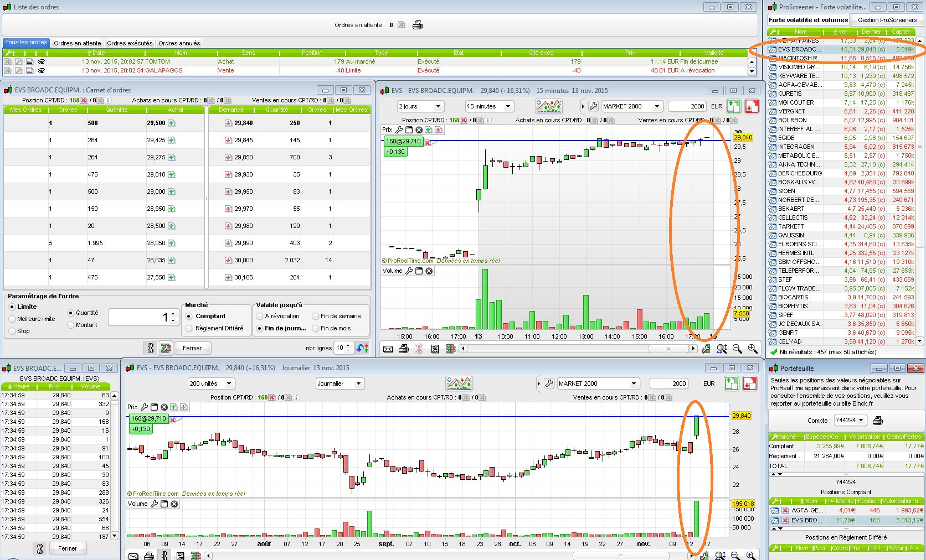Click the chart properties candlestick-wrench icon in 15-minute chart

[706, 349]
